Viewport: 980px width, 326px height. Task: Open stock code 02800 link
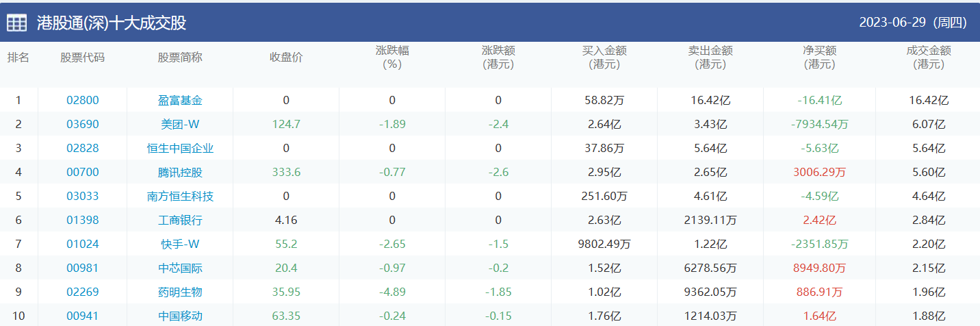point(83,101)
